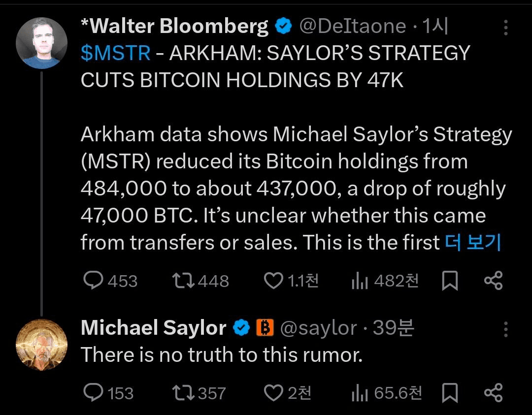The image size is (532, 415).
Task: Bookmark Michael Saylor's reply
Action: [x=450, y=393]
